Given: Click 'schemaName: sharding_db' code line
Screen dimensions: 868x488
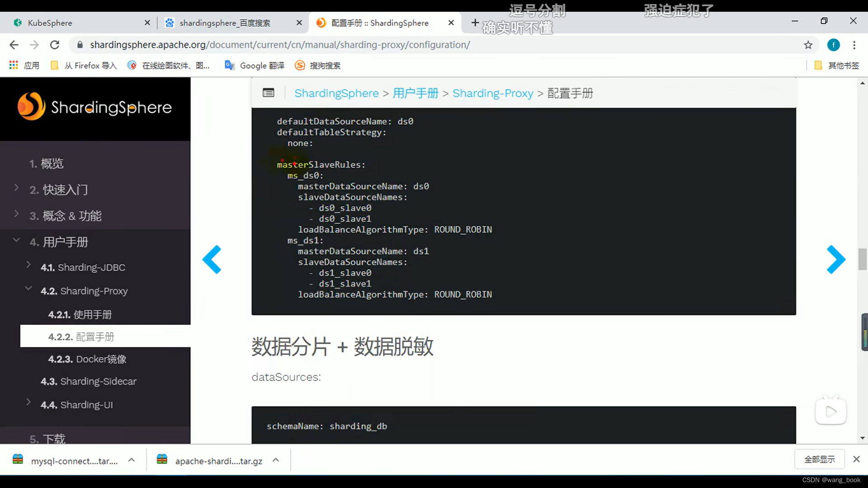Looking at the screenshot, I should tap(327, 426).
